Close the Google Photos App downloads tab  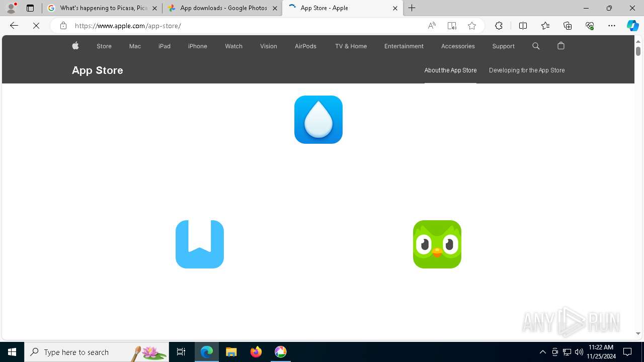pos(275,8)
